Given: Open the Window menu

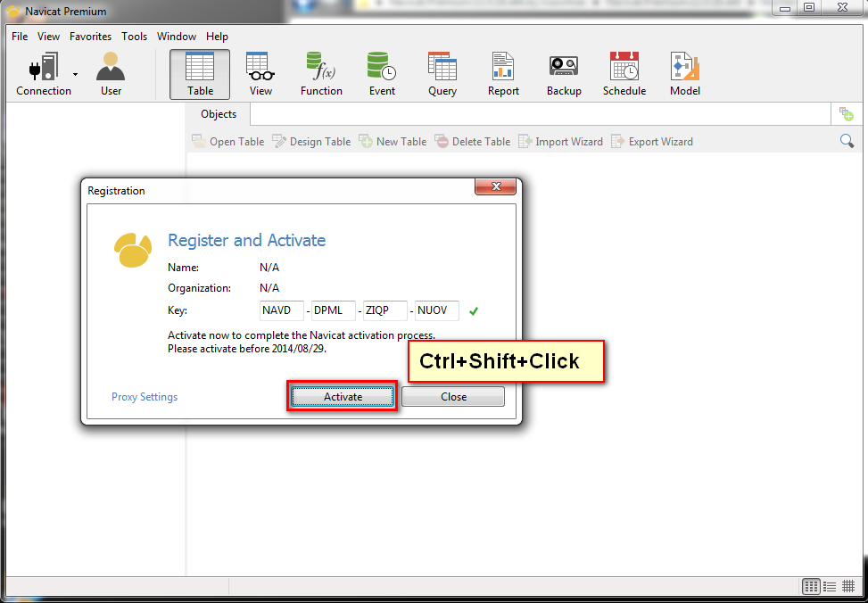Looking at the screenshot, I should 177,37.
